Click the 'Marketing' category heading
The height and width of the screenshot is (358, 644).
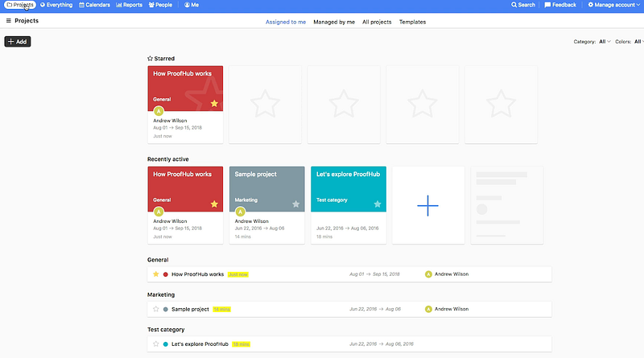(161, 294)
